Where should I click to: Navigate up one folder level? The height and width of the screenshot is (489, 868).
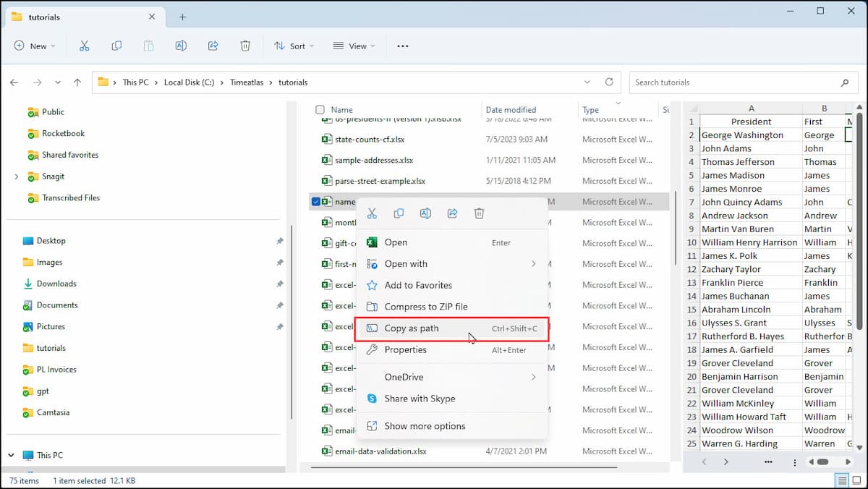tap(77, 82)
